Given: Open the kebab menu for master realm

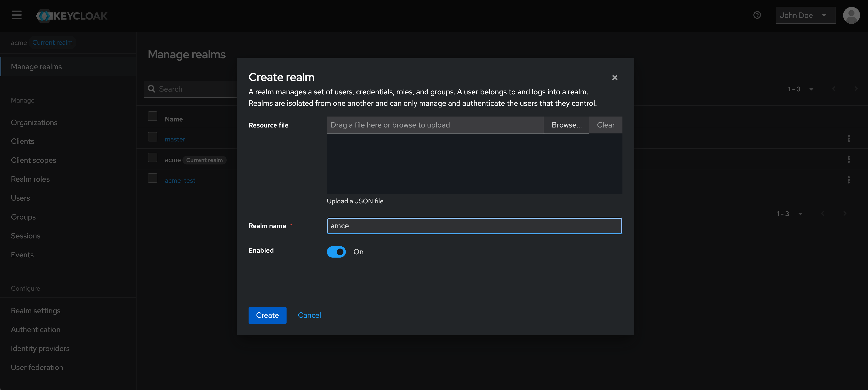Looking at the screenshot, I should coord(849,138).
